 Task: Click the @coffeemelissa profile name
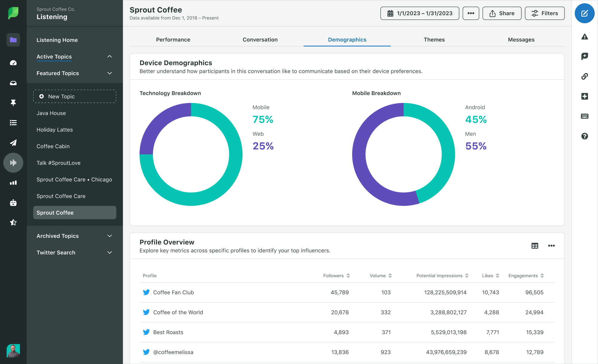pyautogui.click(x=173, y=352)
